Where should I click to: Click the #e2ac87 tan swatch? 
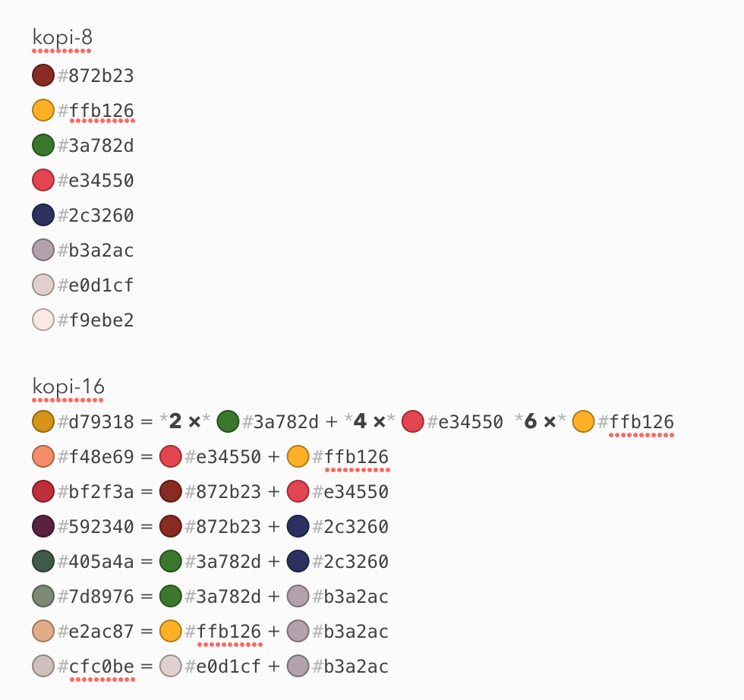(43, 631)
